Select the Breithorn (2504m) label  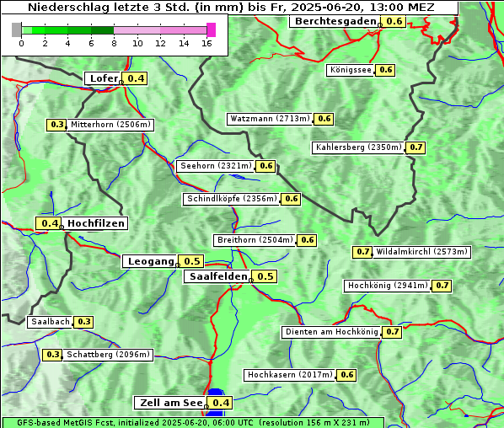point(255,240)
